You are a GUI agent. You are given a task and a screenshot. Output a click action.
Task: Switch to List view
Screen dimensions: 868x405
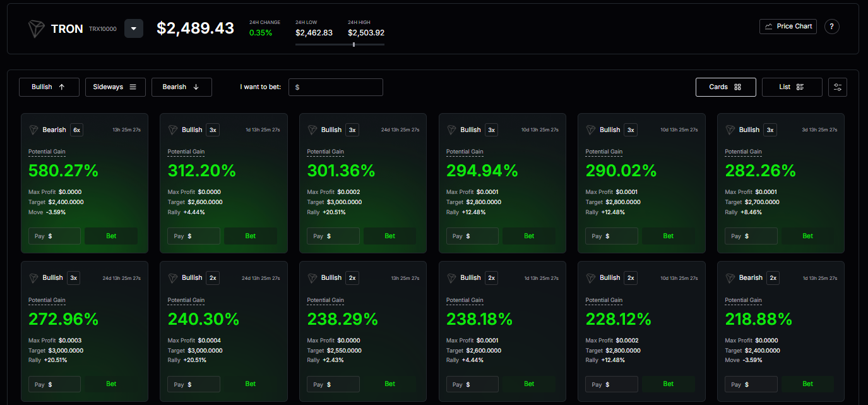click(x=792, y=87)
